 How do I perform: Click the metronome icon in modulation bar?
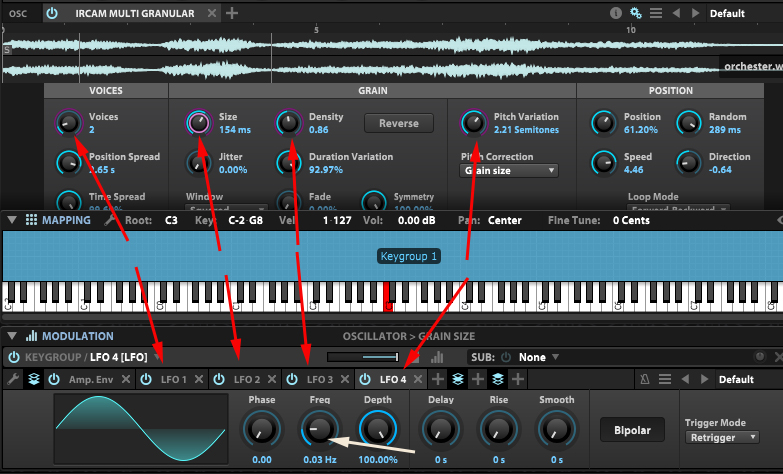coord(645,380)
